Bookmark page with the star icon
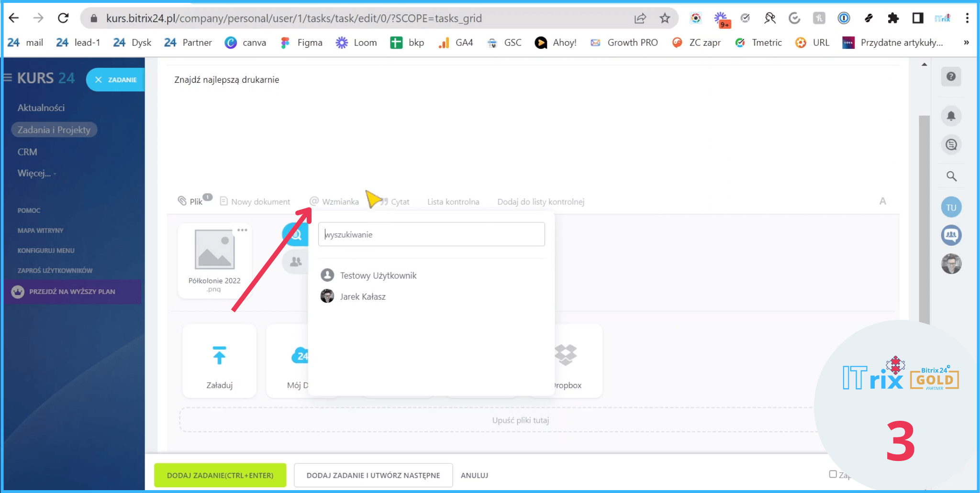 (x=665, y=18)
